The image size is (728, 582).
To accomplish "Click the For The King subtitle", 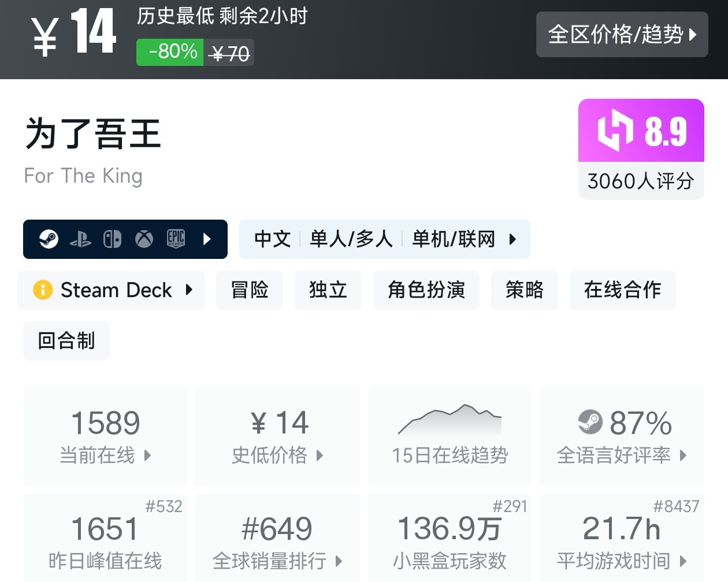I will click(x=83, y=176).
